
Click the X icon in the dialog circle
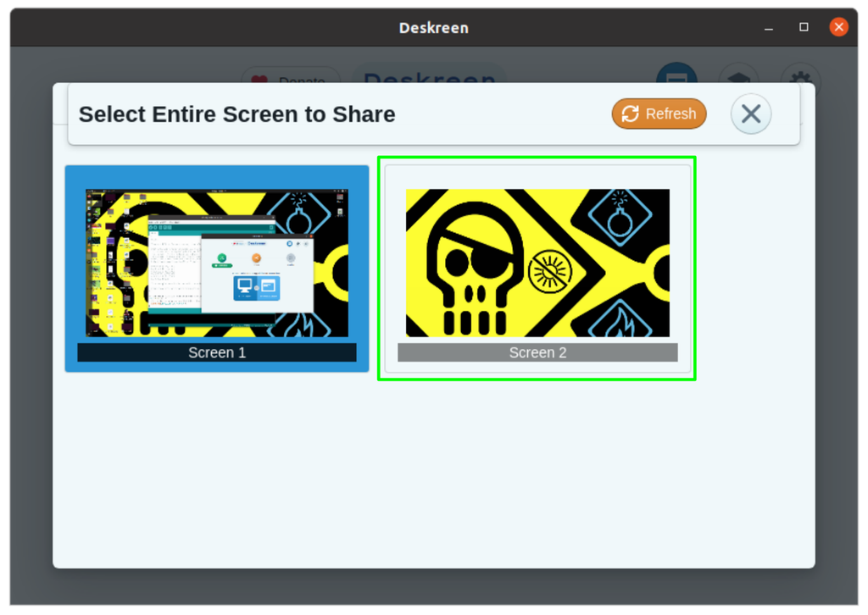pos(750,114)
